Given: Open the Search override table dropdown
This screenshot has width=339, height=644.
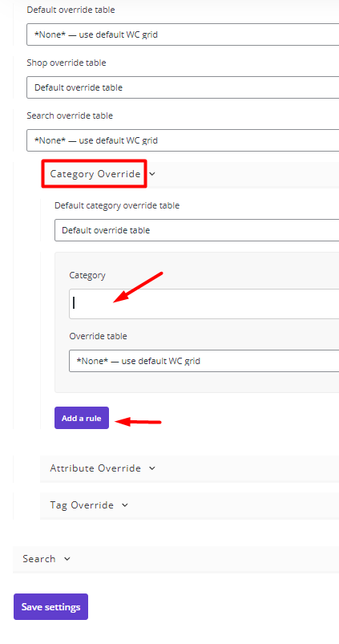Looking at the screenshot, I should [x=183, y=140].
